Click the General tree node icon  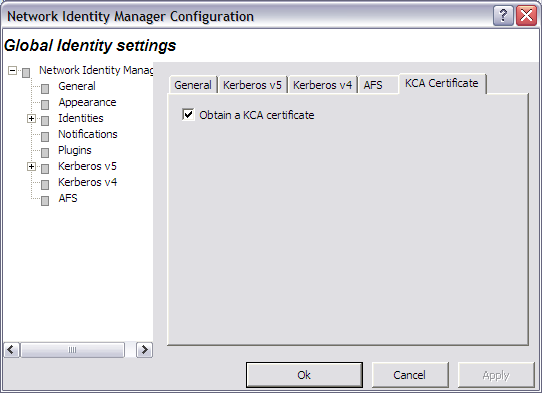pos(45,89)
